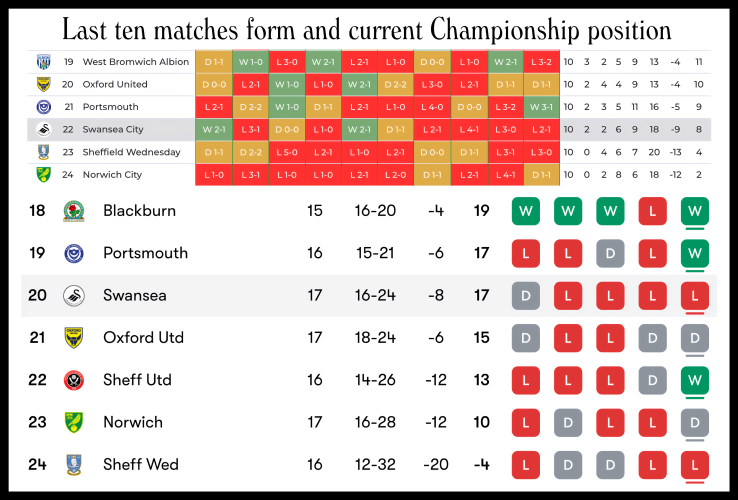The height and width of the screenshot is (500, 738).
Task: Click Sheff Wed crest in position 24 row
Action: click(73, 464)
